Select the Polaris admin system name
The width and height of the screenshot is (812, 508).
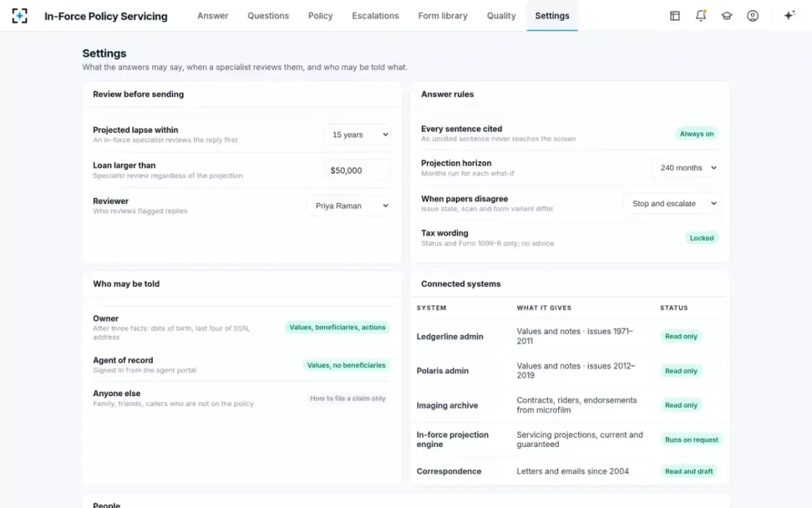click(443, 371)
